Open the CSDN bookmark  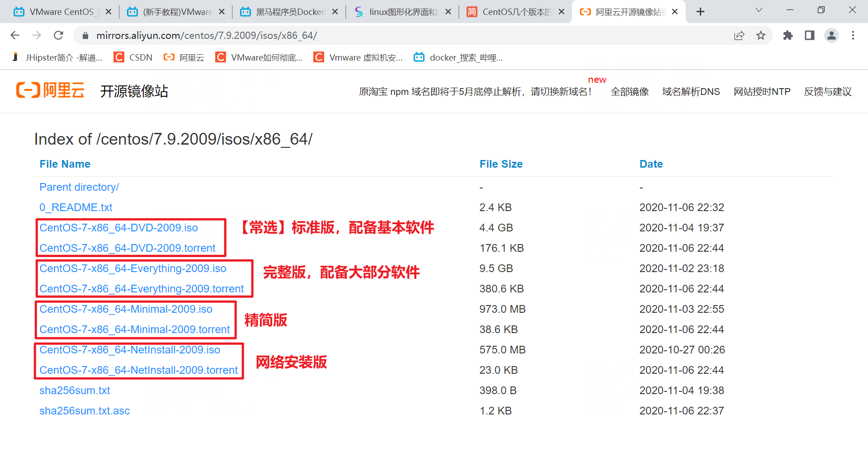[133, 57]
